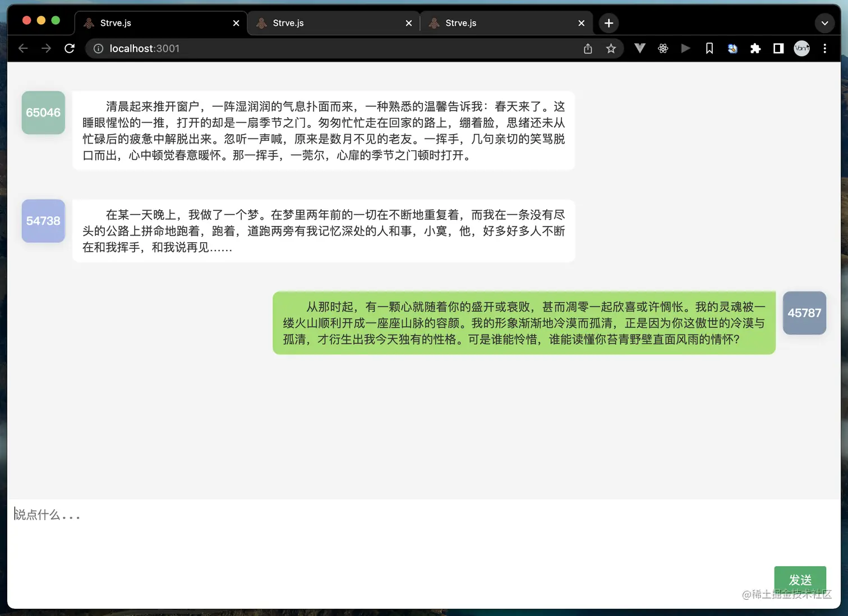Go back to the previous page
Image resolution: width=848 pixels, height=616 pixels.
coord(23,49)
